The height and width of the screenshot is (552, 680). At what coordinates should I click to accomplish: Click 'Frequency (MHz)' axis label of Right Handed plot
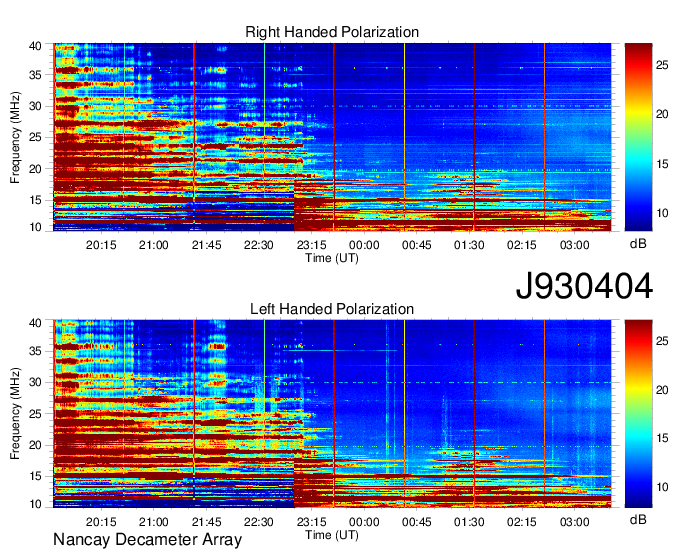pos(15,137)
